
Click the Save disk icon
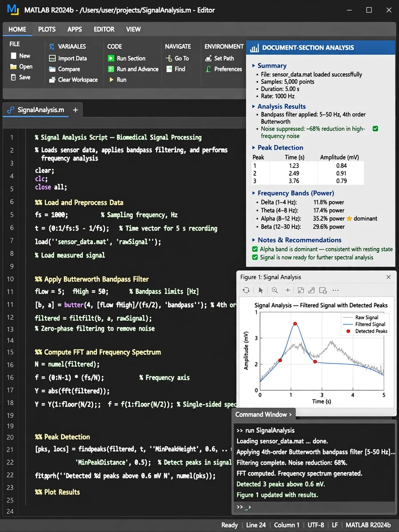coord(13,77)
